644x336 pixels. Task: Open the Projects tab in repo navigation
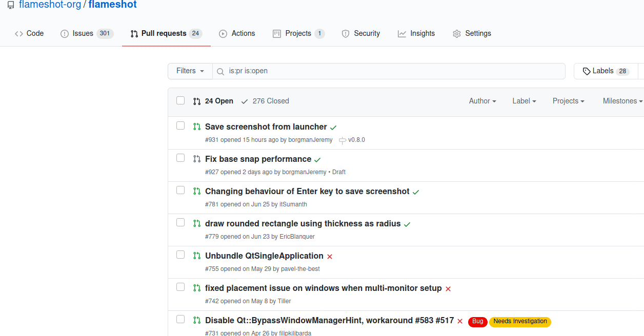pyautogui.click(x=298, y=33)
